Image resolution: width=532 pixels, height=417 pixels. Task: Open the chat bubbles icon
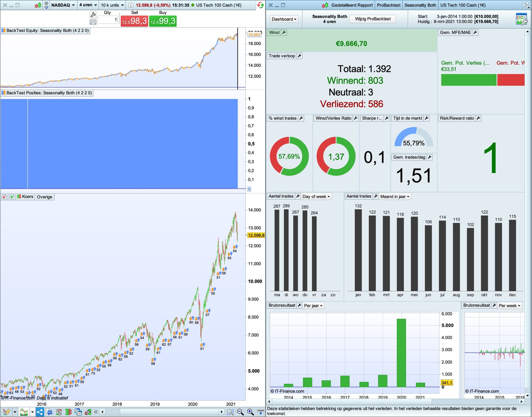click(49, 412)
